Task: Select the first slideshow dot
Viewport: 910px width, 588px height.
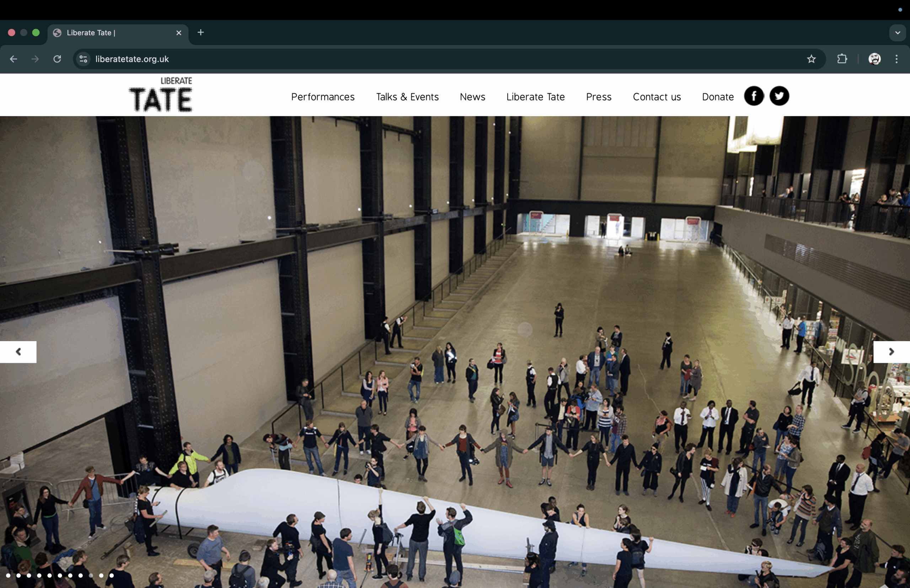Action: [8, 576]
